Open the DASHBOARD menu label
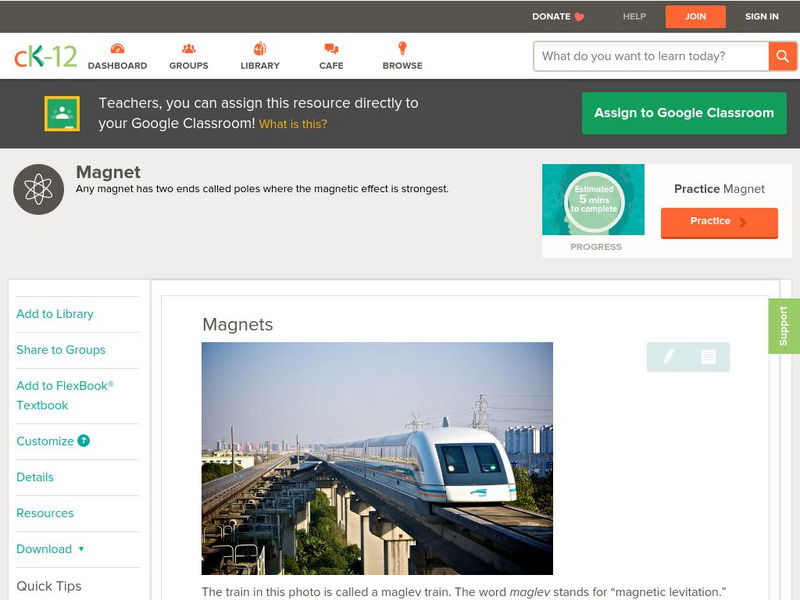Screen dimensions: 800x600 point(117,66)
